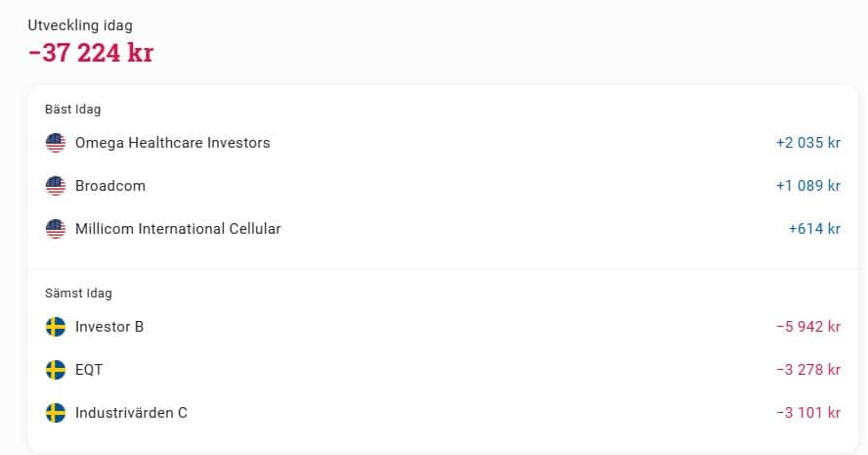The image size is (868, 455).
Task: Click the Swedish flag next to Industrivärden C
Action: (x=56, y=413)
